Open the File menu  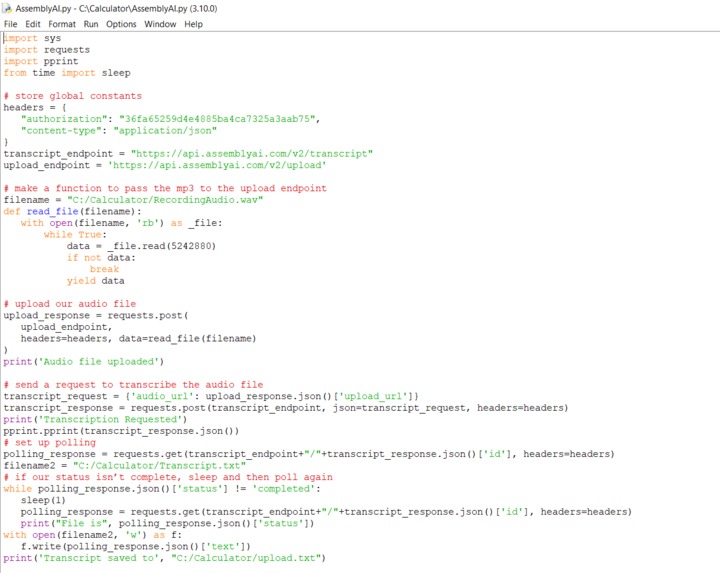(x=10, y=24)
